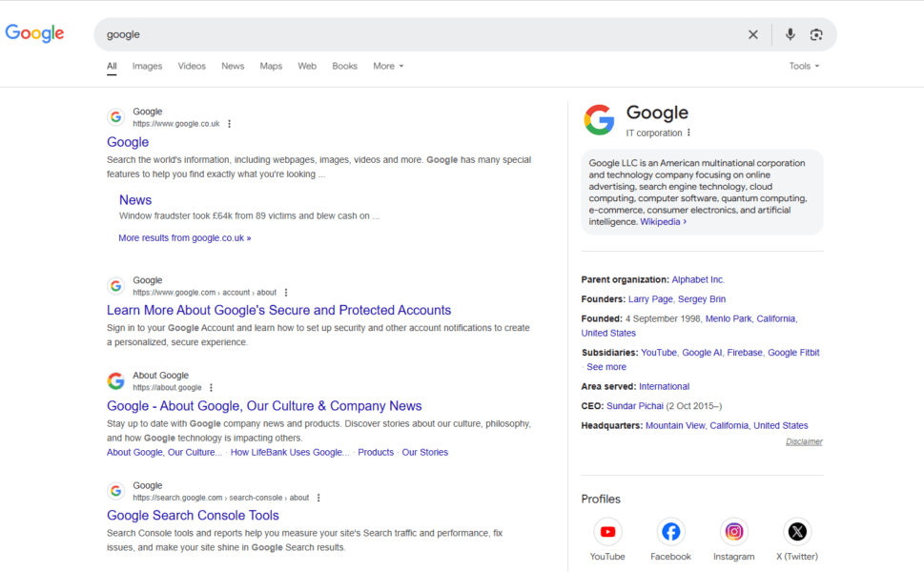Screen dimensions: 924x572
Task: Start voice search with the microphone icon
Action: (790, 34)
